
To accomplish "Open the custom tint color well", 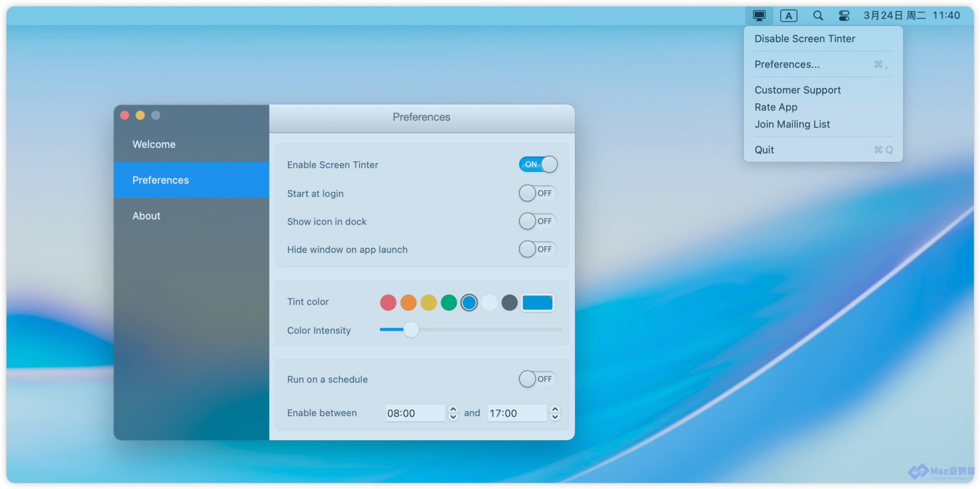I will pyautogui.click(x=537, y=303).
